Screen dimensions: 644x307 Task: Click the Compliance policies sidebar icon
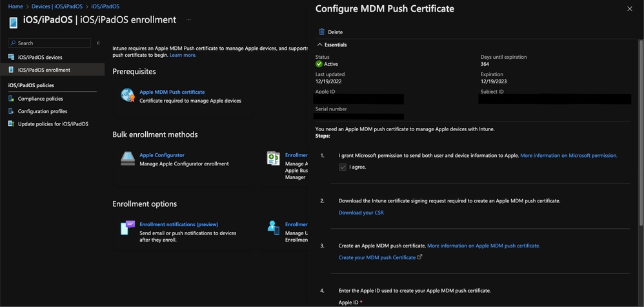pos(11,98)
